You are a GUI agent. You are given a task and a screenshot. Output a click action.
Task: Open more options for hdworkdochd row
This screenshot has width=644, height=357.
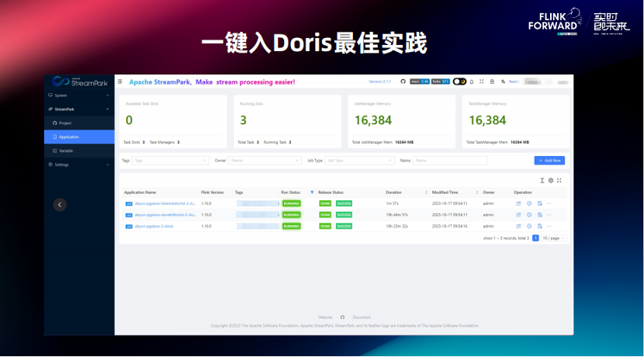point(549,203)
